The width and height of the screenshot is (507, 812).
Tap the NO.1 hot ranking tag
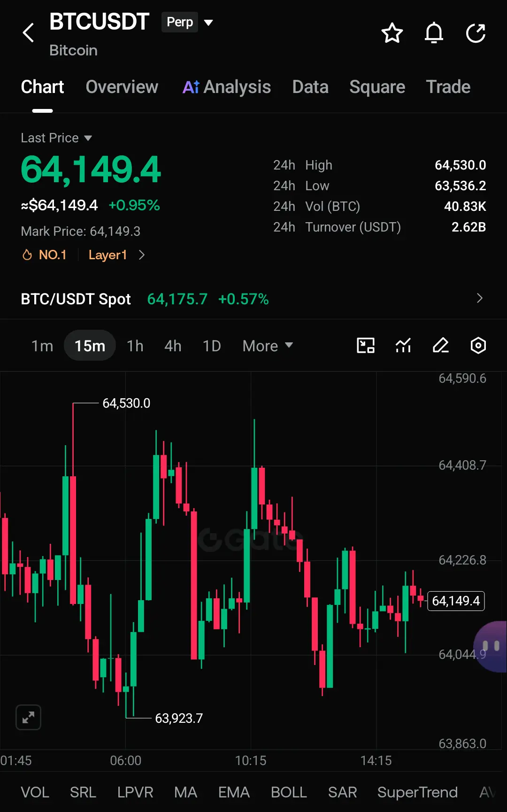coord(45,255)
